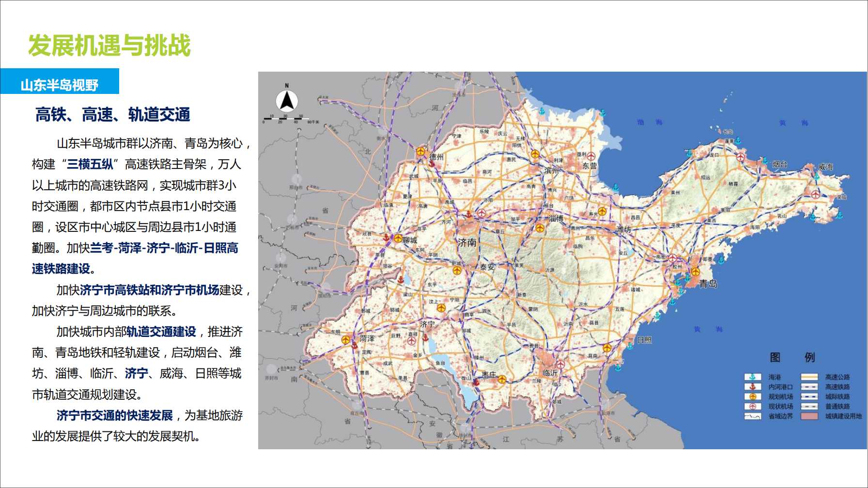The image size is (868, 488).
Task: Click the 济南 city label on the map
Action: [467, 243]
